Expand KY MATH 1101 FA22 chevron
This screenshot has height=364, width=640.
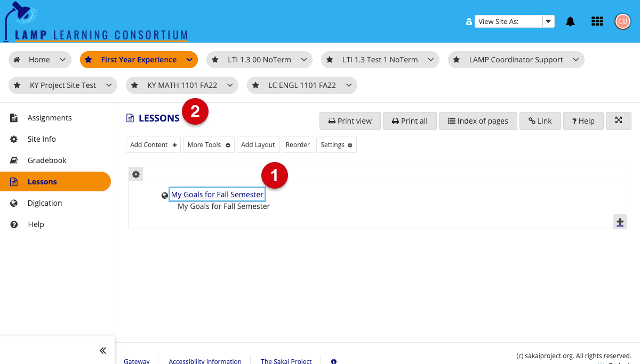coord(230,85)
